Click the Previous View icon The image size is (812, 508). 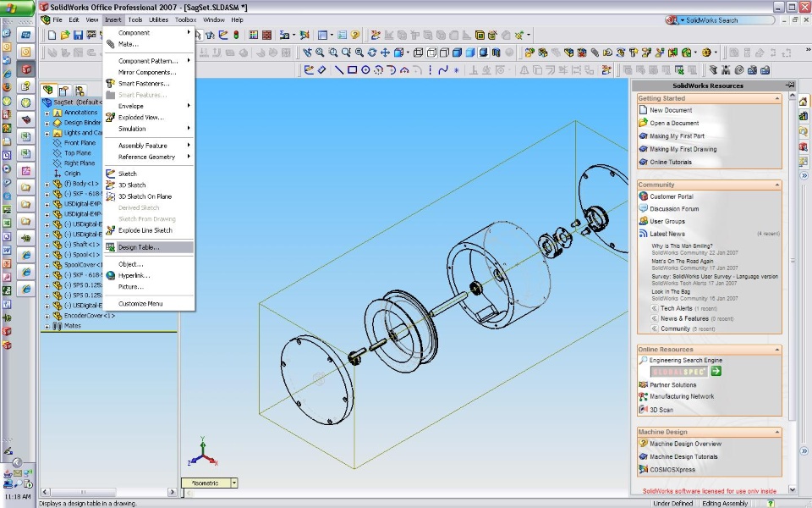(x=307, y=52)
